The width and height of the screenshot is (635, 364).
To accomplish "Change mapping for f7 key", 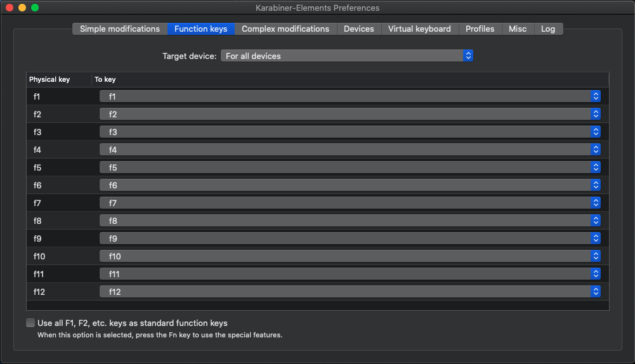I will [x=350, y=203].
